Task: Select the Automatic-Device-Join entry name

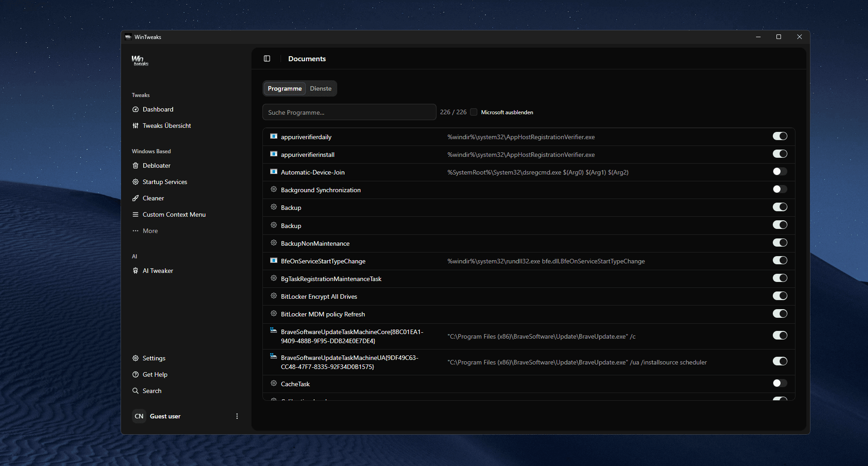Action: tap(313, 172)
